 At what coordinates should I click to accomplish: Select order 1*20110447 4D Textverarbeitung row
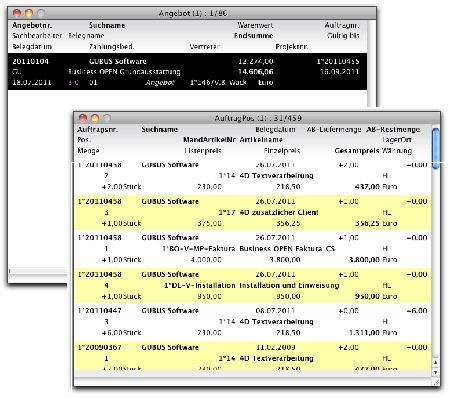(253, 322)
